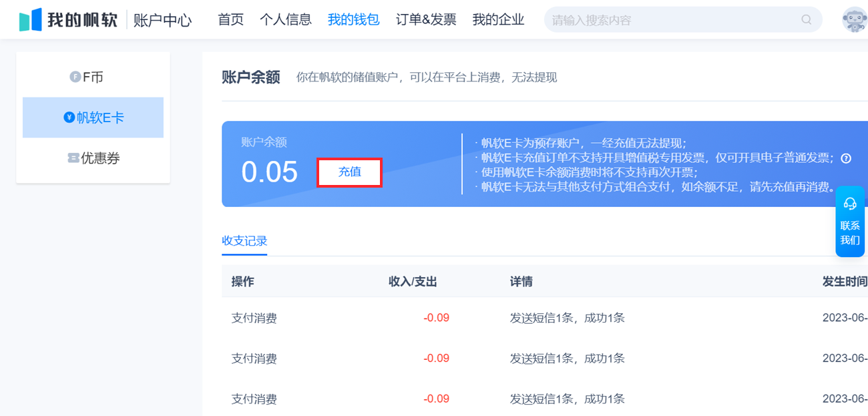Screen dimensions: 868x416
Task: Open the 个人信息 menu
Action: point(286,19)
